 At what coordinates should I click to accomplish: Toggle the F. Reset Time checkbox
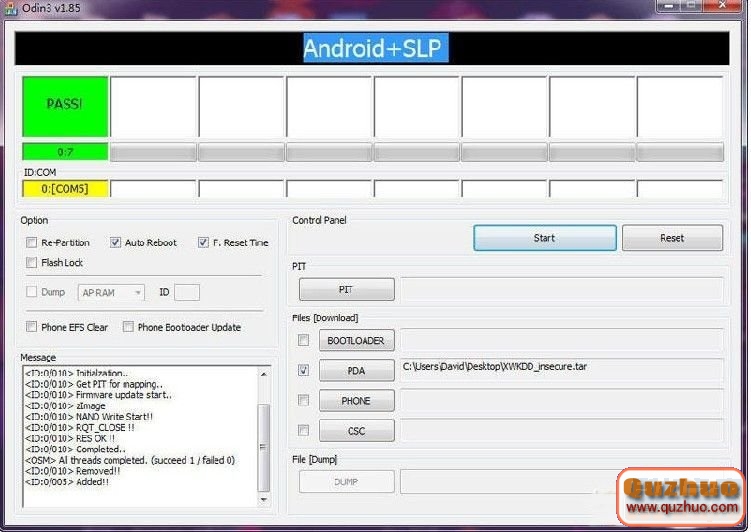[203, 243]
